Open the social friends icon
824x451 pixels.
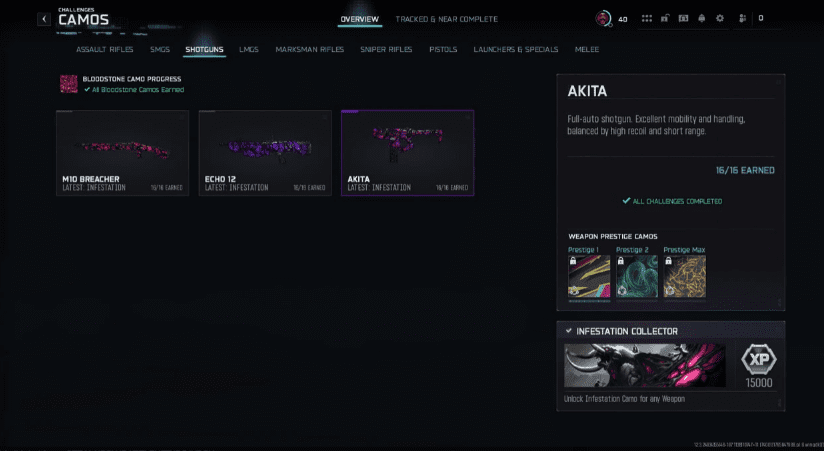743,18
